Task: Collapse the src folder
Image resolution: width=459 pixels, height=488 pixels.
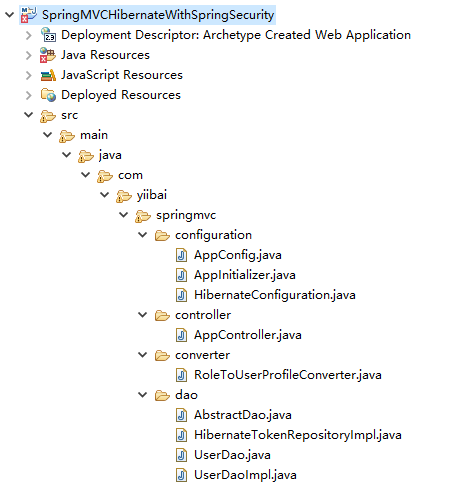Action: [x=29, y=115]
